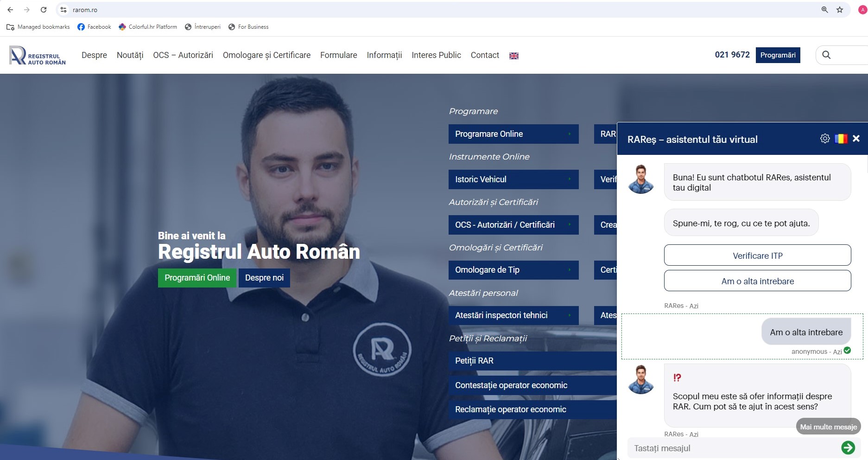The width and height of the screenshot is (868, 460).
Task: Open the Facebook bookmark
Action: pos(95,27)
